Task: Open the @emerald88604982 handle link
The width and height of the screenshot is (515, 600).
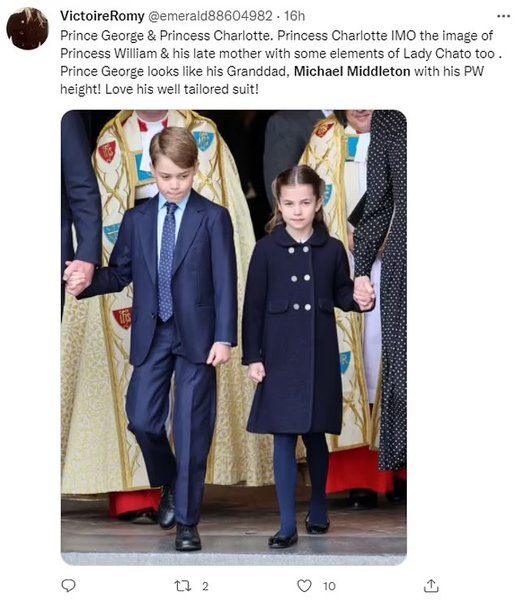Action: tap(210, 16)
